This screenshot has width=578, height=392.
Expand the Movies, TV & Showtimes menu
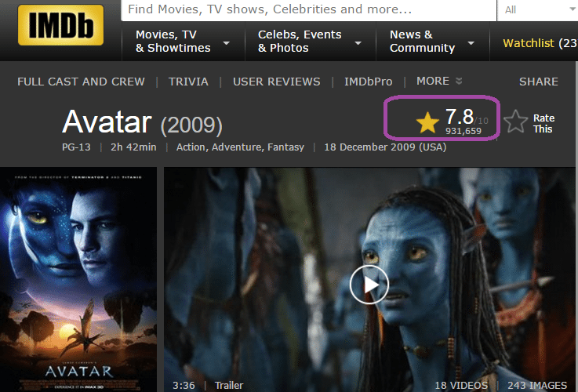coord(184,42)
